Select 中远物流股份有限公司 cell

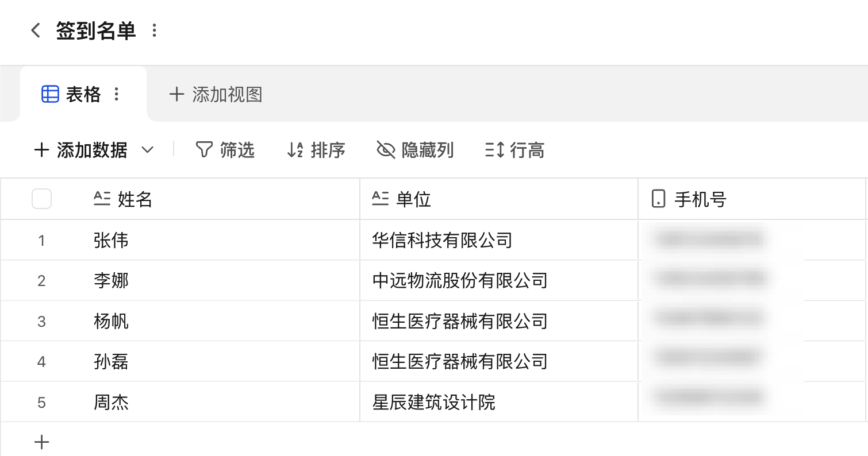499,280
